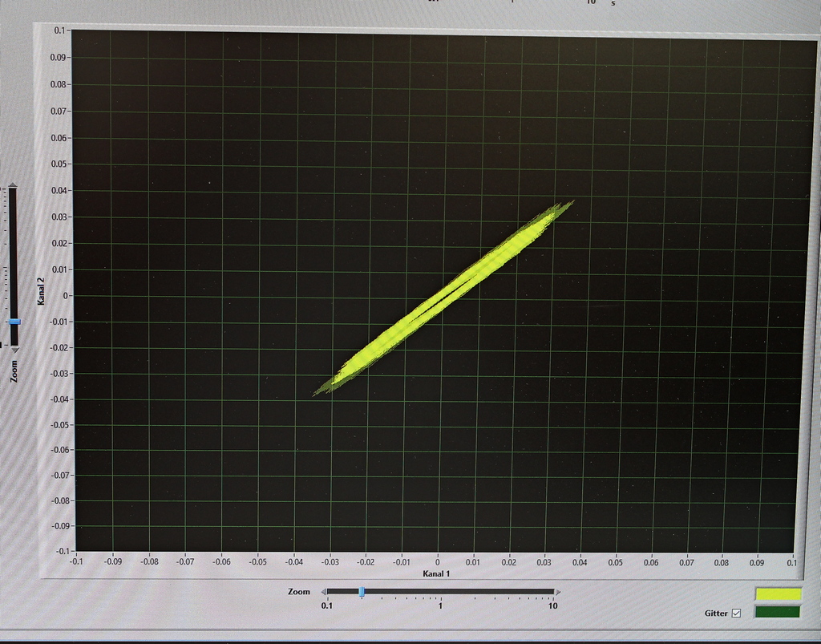
Task: Click the right arrow on horizontal Zoom slider
Action: pos(558,592)
